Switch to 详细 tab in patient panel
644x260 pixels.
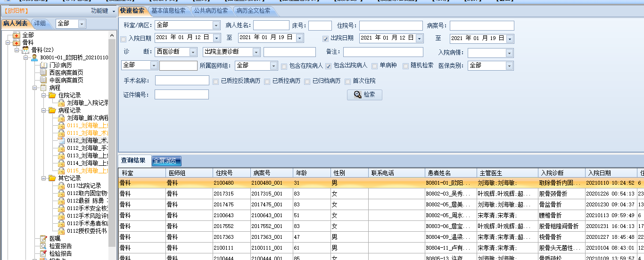click(40, 24)
